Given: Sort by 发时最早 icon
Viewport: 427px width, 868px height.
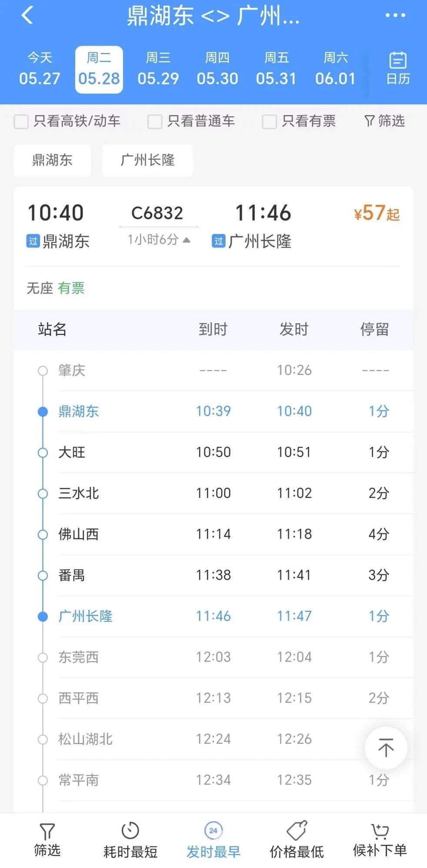Looking at the screenshot, I should click(x=213, y=830).
